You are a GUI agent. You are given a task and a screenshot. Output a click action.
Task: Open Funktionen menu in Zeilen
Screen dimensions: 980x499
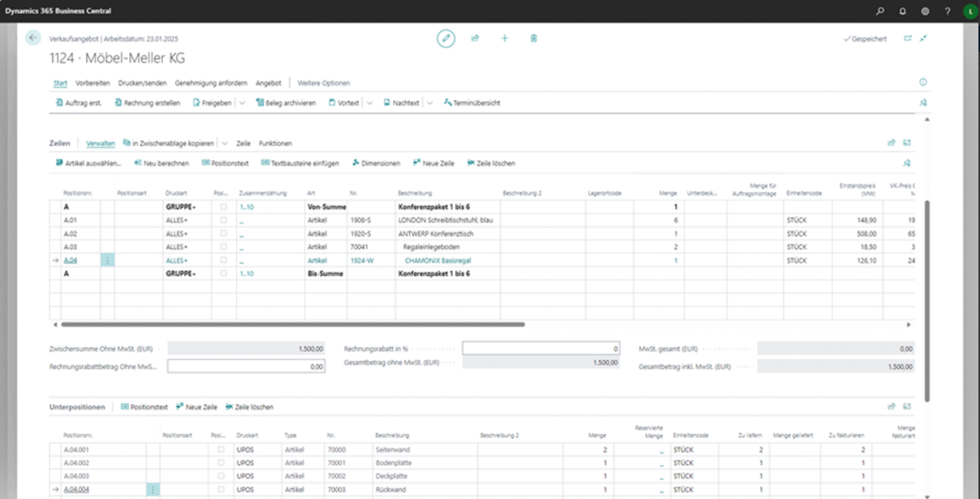coord(275,143)
